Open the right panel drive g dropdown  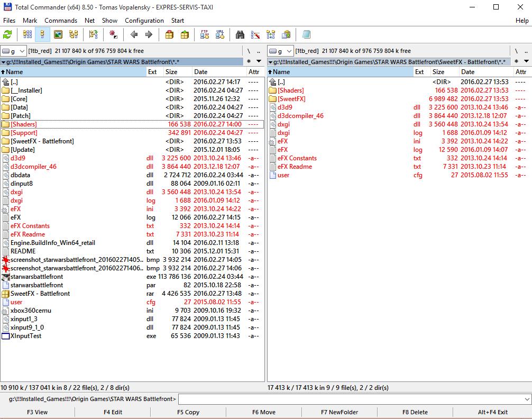tap(280, 51)
